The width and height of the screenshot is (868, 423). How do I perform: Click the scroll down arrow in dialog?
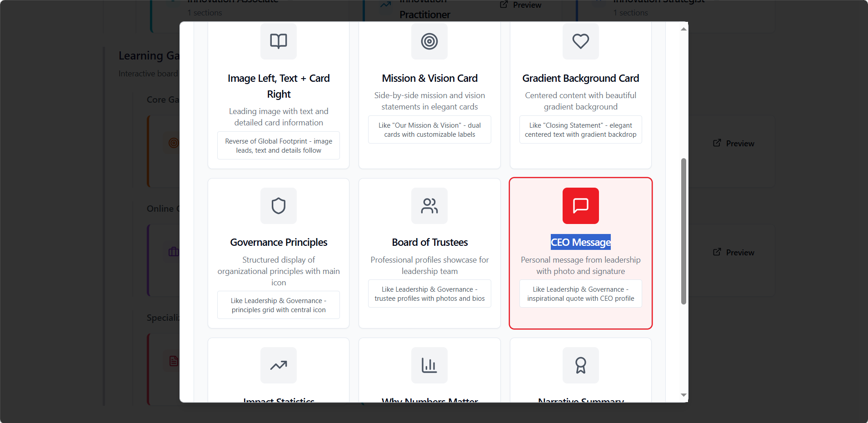coord(683,395)
